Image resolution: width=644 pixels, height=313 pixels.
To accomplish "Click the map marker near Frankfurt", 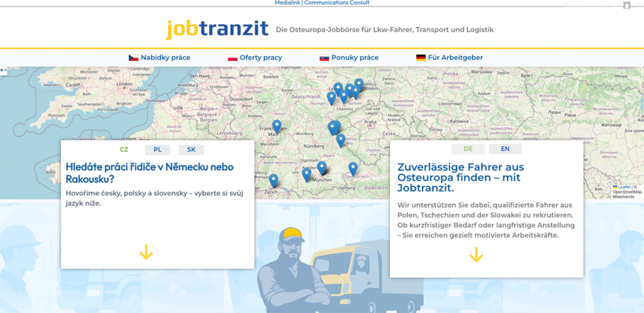I will click(x=276, y=126).
